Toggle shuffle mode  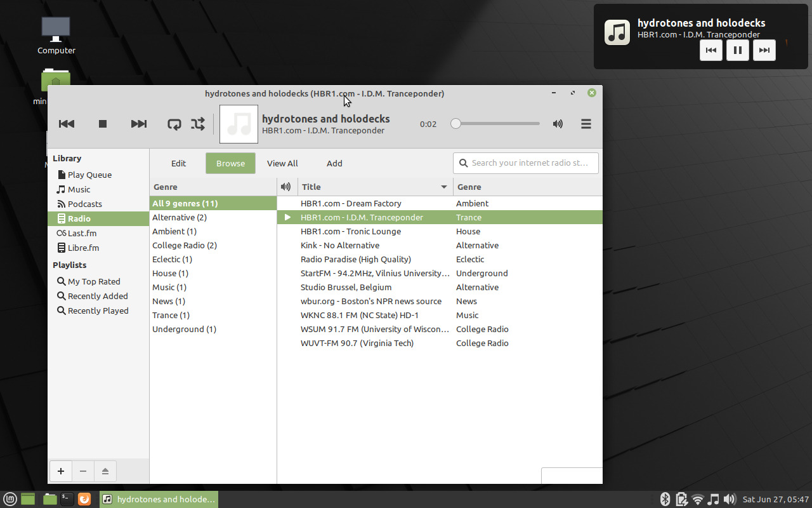pyautogui.click(x=198, y=124)
